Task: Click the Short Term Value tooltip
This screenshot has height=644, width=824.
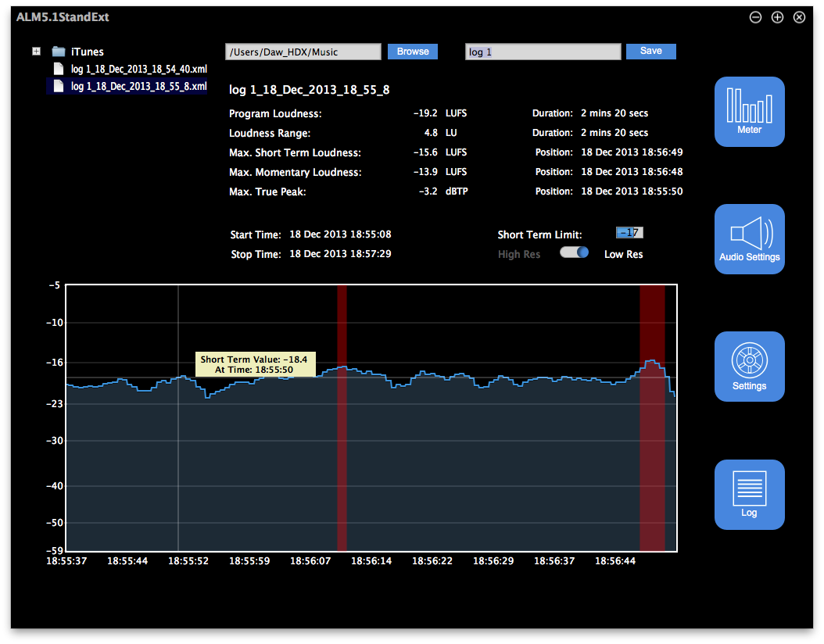Action: pos(256,364)
